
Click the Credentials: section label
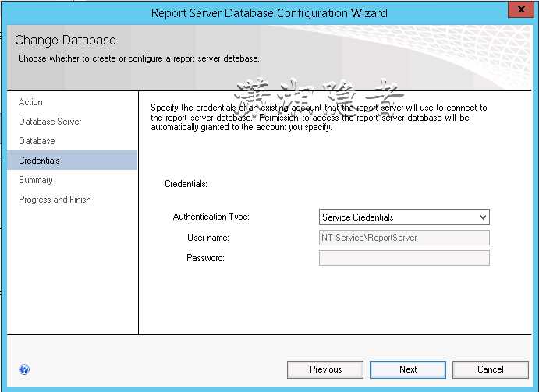click(186, 184)
